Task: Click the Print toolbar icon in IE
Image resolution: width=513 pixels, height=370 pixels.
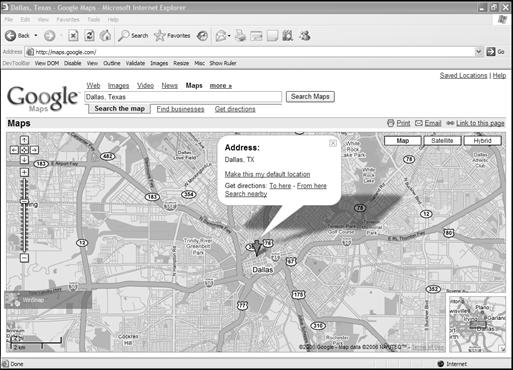Action: click(x=240, y=36)
